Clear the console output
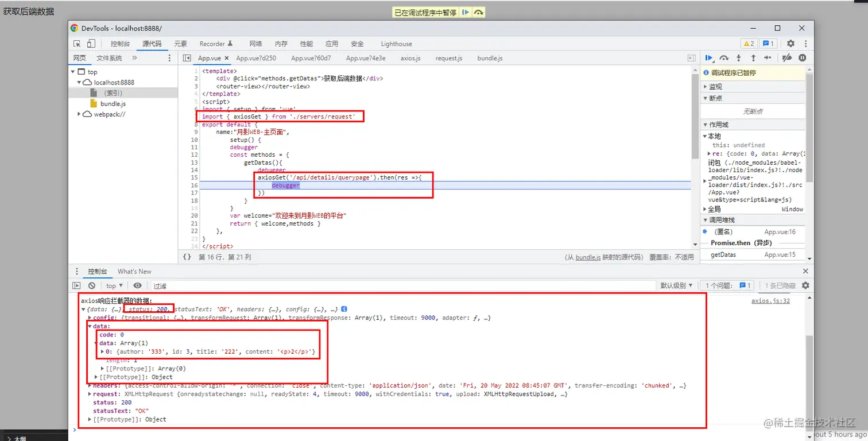The height and width of the screenshot is (441, 868). 92,285
